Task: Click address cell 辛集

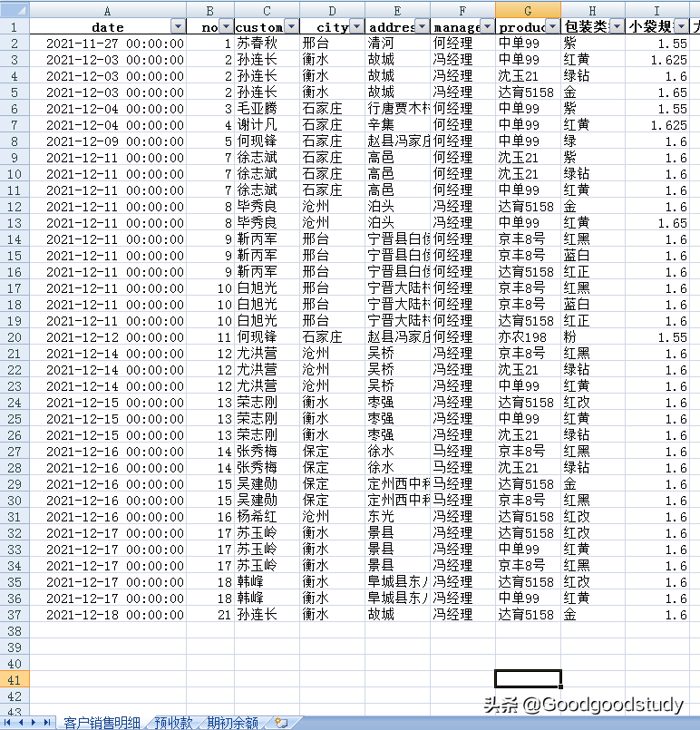Action: pyautogui.click(x=397, y=125)
